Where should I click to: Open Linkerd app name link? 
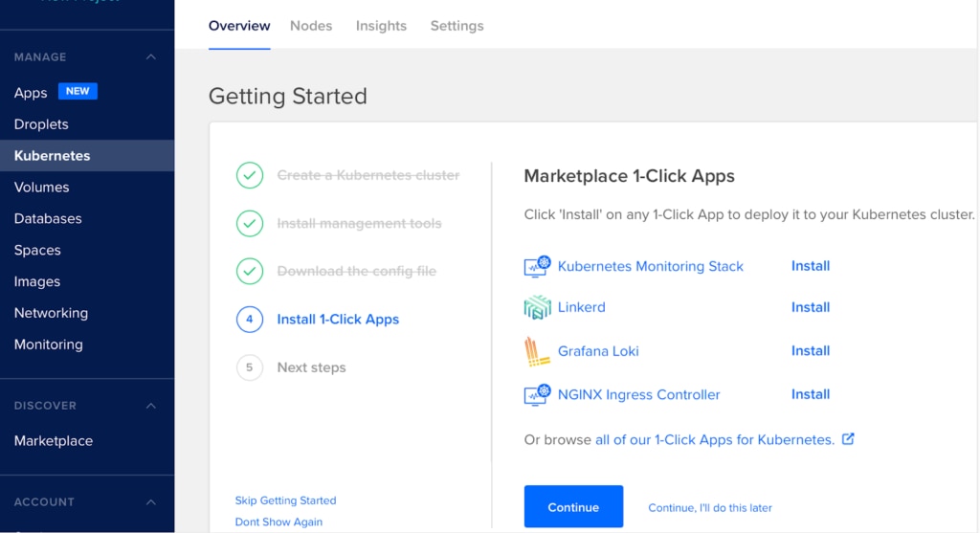point(581,307)
